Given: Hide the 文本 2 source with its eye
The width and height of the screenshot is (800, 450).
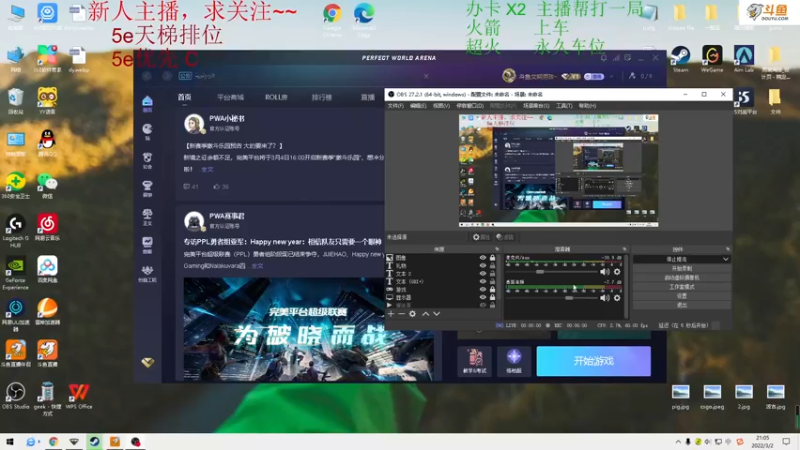Looking at the screenshot, I should click(483, 273).
